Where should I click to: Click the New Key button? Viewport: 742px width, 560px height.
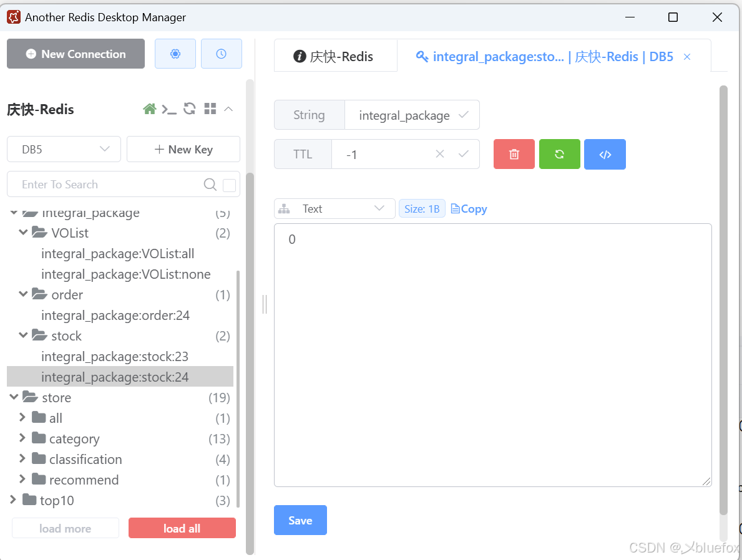[183, 150]
